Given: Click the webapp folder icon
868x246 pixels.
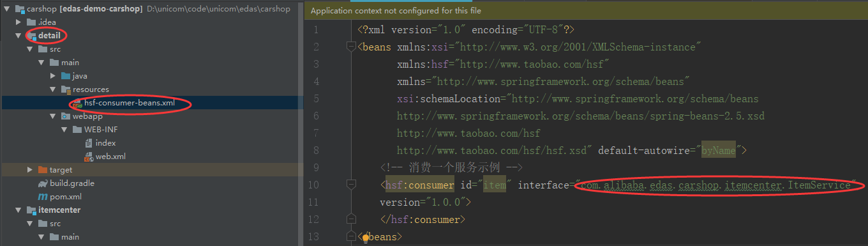Looking at the screenshot, I should 66,116.
